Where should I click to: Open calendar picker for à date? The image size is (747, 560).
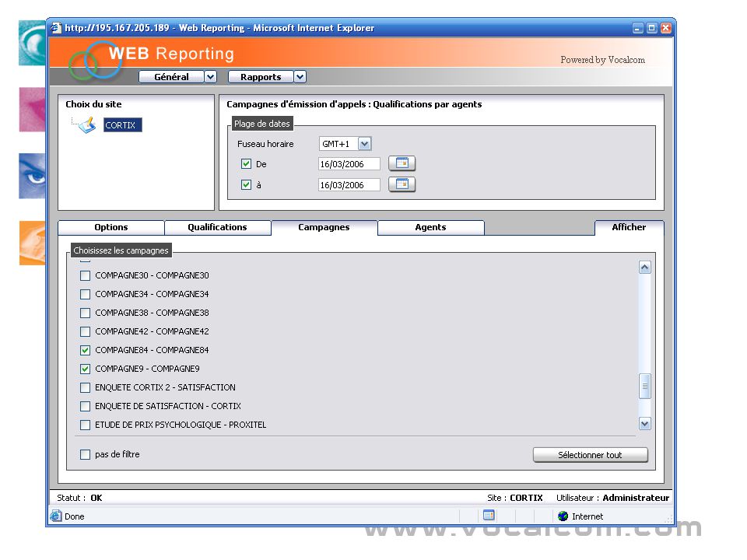click(402, 184)
